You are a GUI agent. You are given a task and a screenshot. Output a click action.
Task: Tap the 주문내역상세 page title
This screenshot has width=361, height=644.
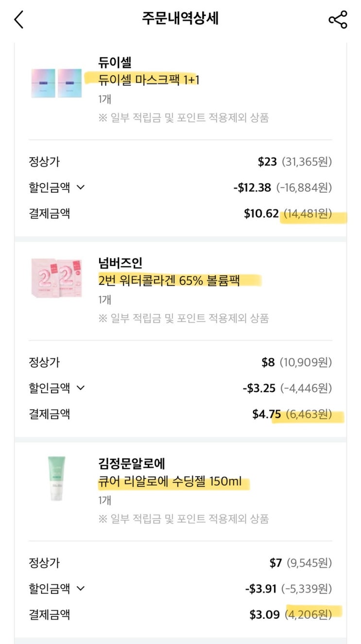coord(180,18)
